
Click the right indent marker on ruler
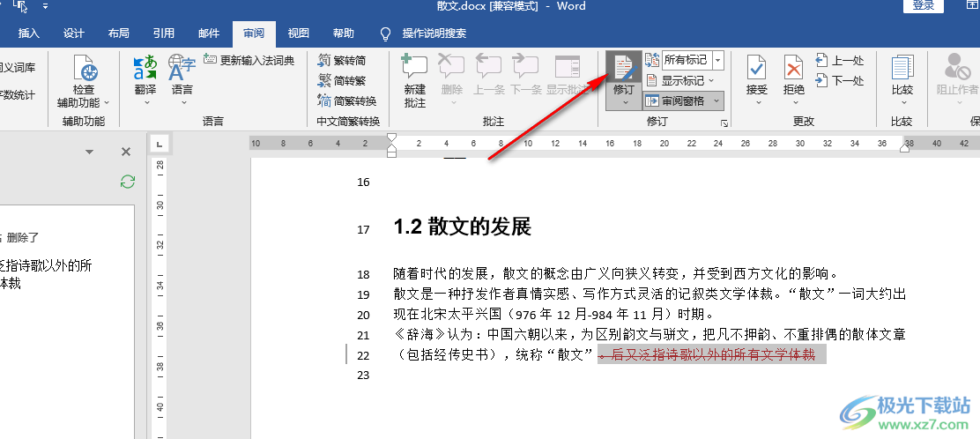(904, 147)
